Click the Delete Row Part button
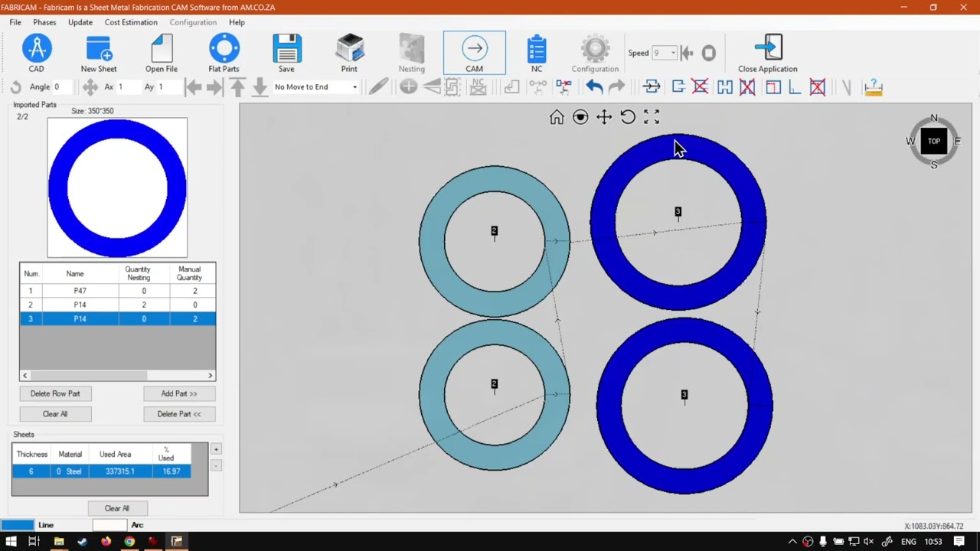The image size is (980, 551). point(55,393)
